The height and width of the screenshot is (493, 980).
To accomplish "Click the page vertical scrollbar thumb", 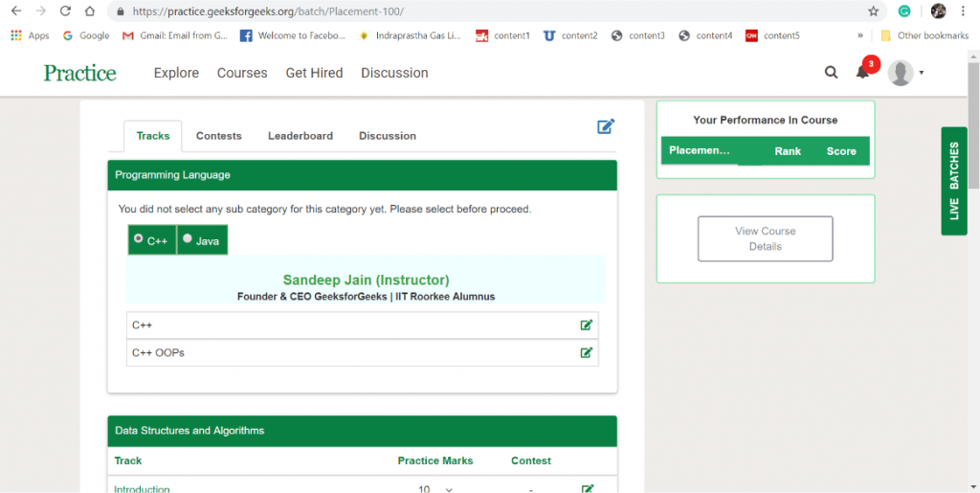I will [973, 125].
